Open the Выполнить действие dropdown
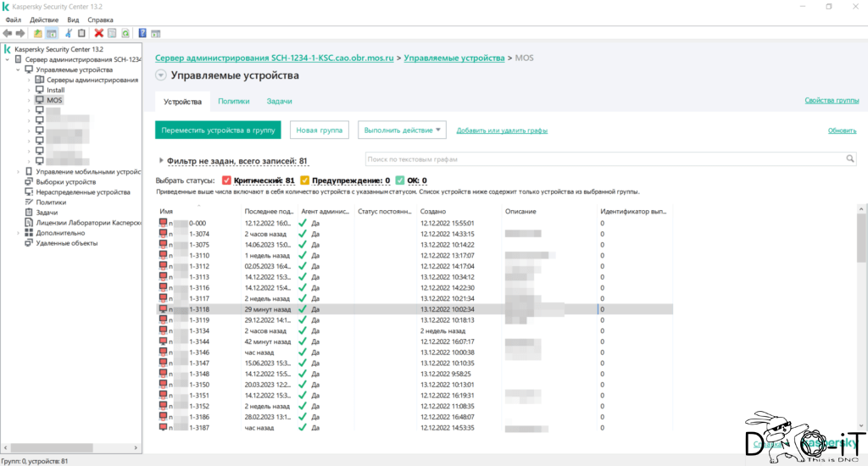The height and width of the screenshot is (466, 868). 402,130
